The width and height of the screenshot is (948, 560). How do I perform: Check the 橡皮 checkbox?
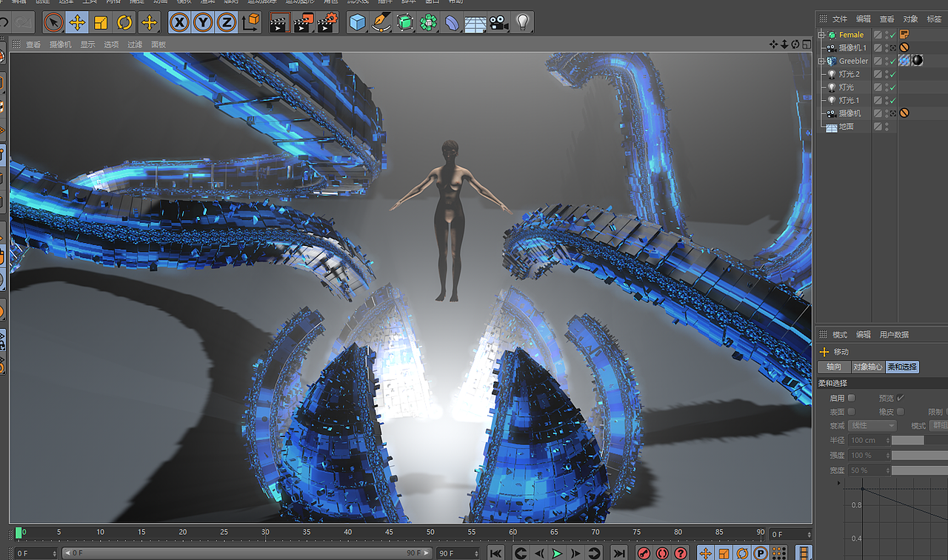(901, 412)
